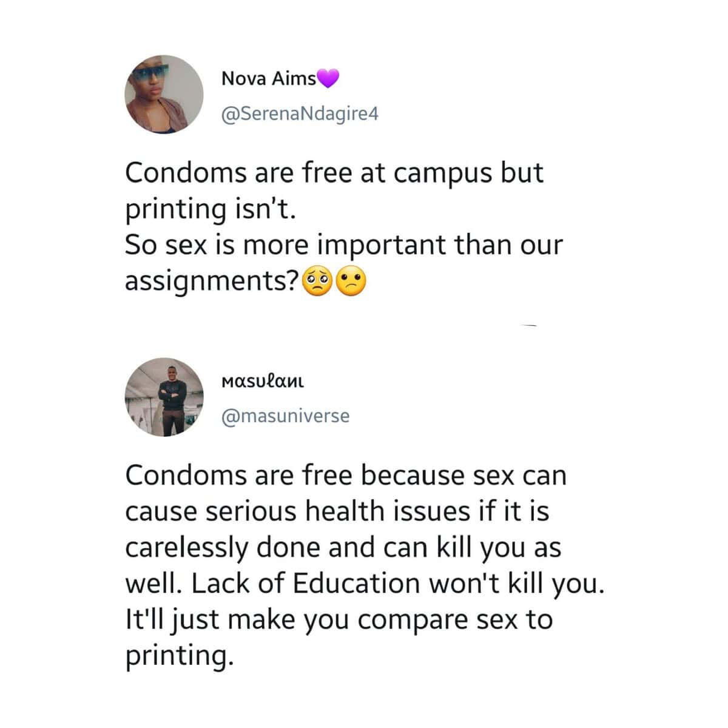Open Nova Aims' profile picture
This screenshot has width=728, height=728.
click(x=164, y=95)
